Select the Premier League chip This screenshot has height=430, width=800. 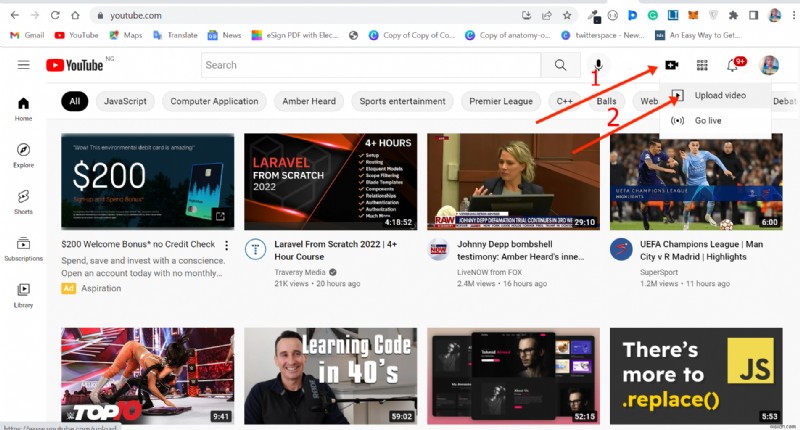point(501,101)
